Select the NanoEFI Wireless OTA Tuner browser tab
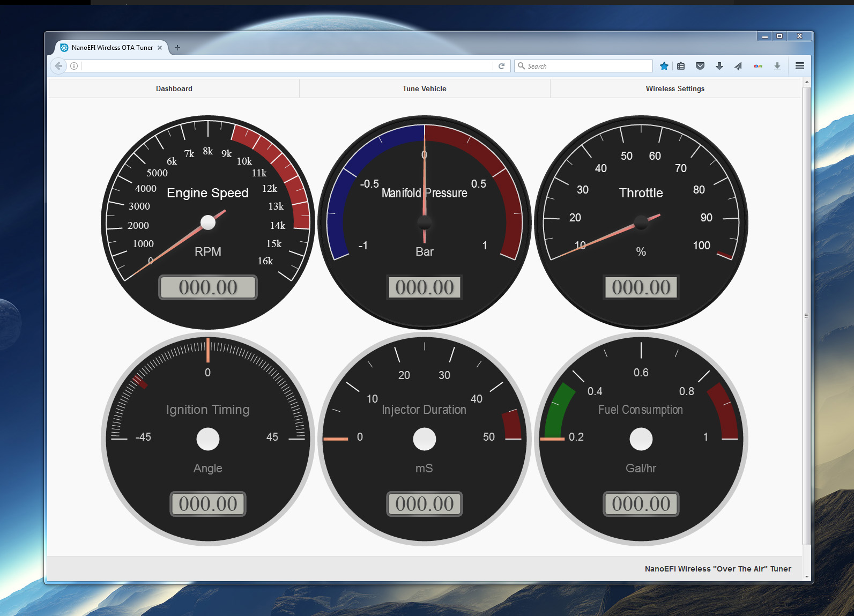Image resolution: width=854 pixels, height=616 pixels. click(x=112, y=48)
